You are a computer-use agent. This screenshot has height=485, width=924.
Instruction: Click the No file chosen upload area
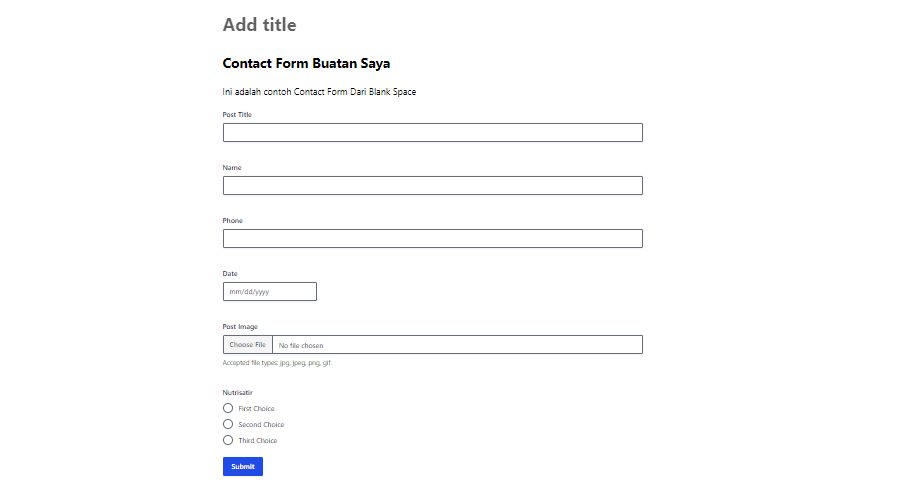tap(457, 345)
